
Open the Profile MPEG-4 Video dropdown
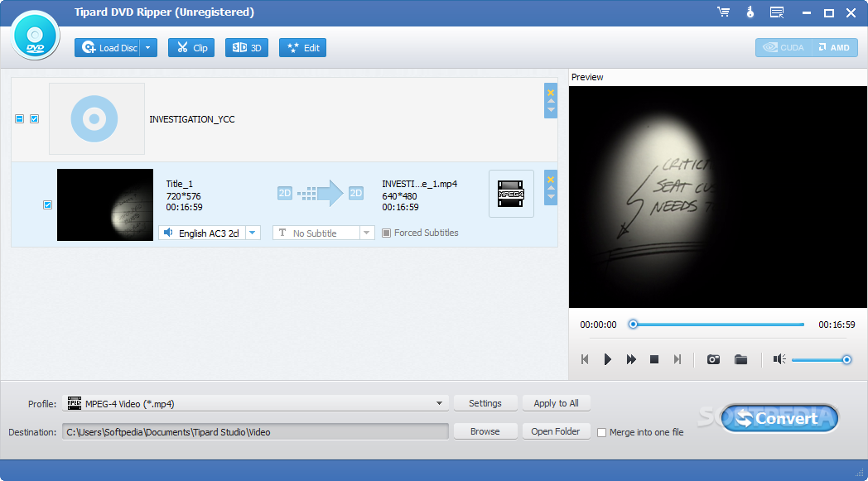click(x=255, y=403)
